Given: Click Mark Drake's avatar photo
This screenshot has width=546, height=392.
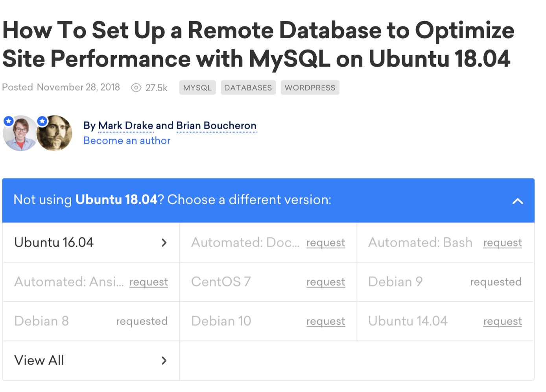Looking at the screenshot, I should tap(20, 133).
